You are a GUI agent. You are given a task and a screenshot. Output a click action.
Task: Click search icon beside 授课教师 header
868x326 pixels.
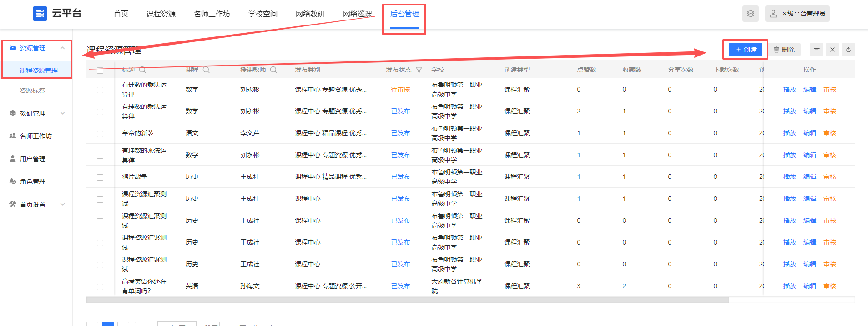tap(273, 70)
